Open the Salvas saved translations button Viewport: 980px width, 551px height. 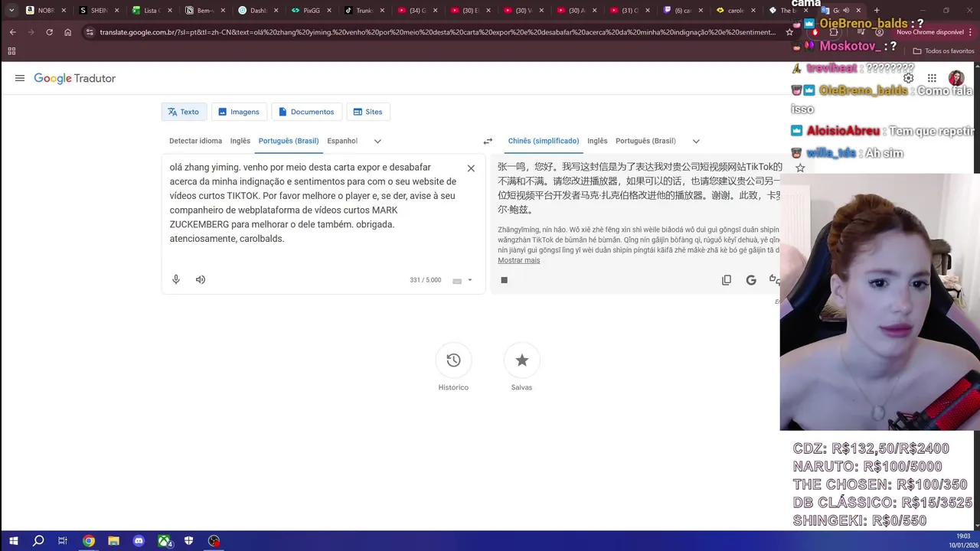coord(521,360)
